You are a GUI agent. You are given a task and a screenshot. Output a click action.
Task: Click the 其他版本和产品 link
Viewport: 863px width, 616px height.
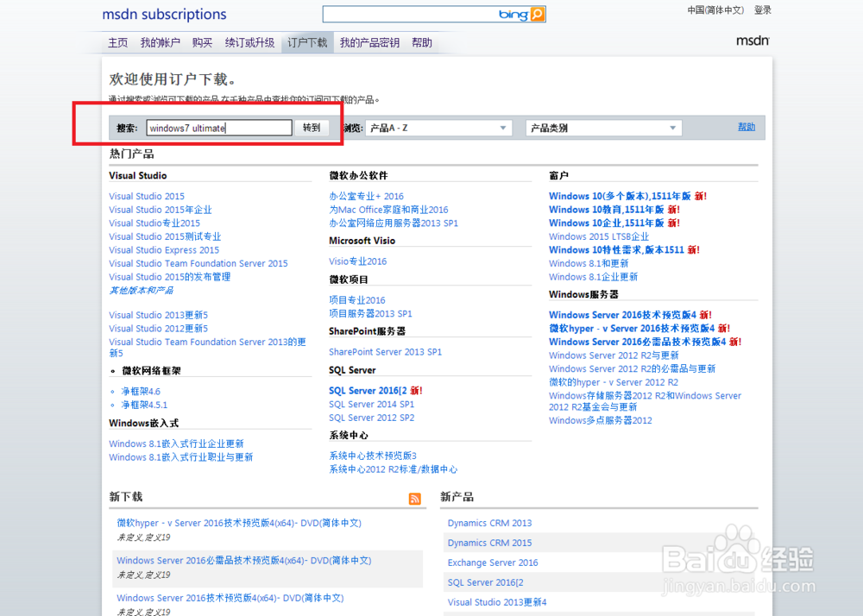click(141, 291)
